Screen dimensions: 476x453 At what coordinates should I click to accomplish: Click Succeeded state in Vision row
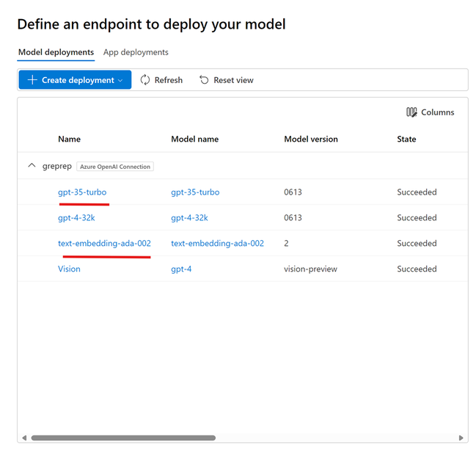point(417,269)
